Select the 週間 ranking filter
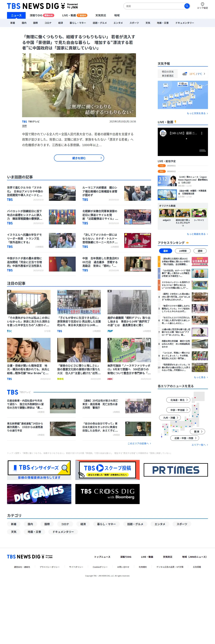The width and height of the screenshot is (215, 644). 200,251
